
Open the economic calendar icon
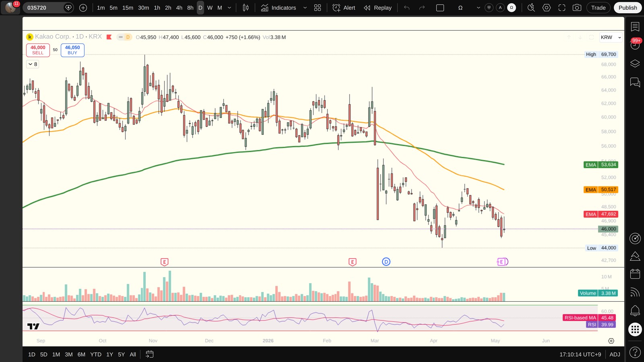(x=635, y=274)
